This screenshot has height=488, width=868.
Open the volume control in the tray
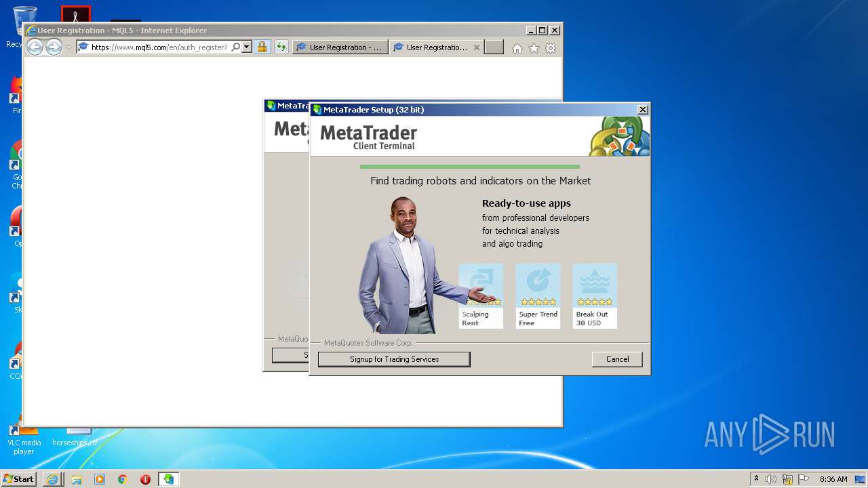tap(771, 479)
